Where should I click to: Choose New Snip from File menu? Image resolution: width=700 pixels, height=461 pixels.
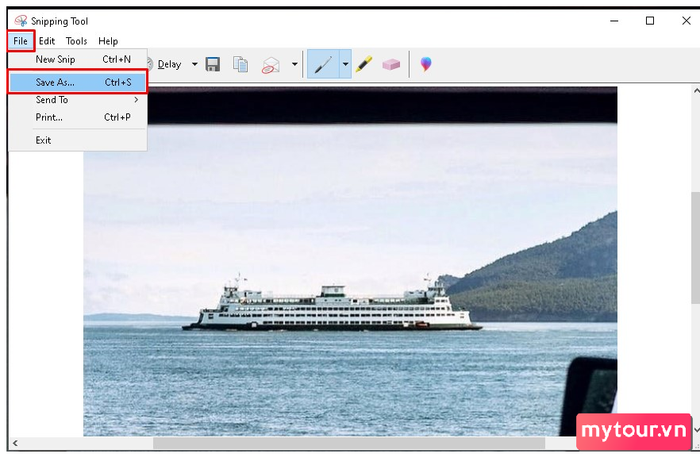[x=78, y=59]
